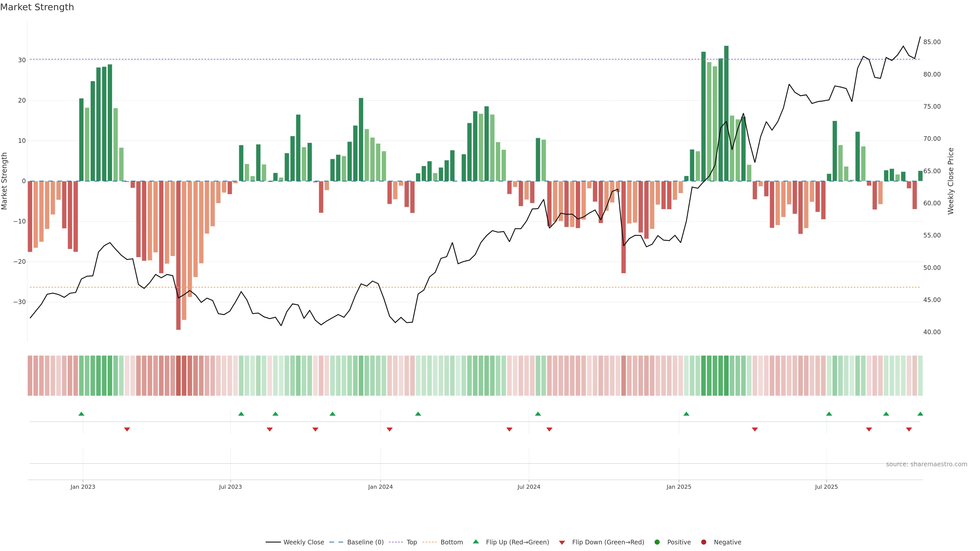Click the green flip-up marker near Jul 2025
Screen dimensions: 980x551
coord(829,414)
